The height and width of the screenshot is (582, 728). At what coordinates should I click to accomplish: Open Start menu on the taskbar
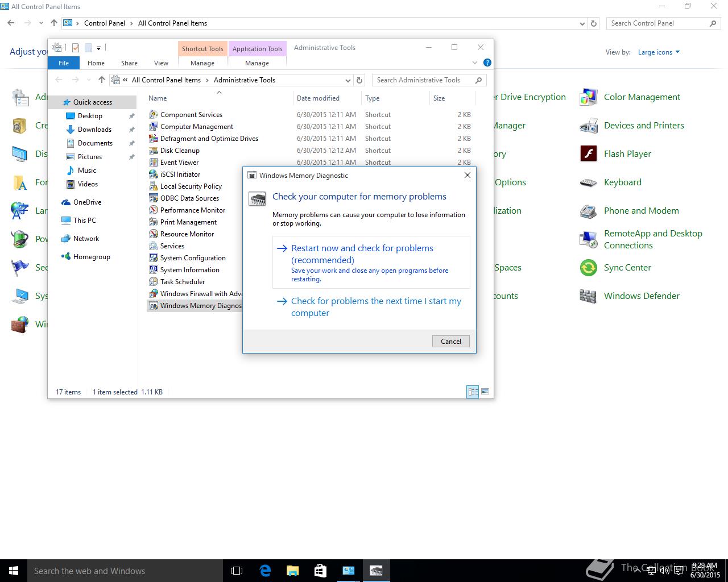coord(14,571)
